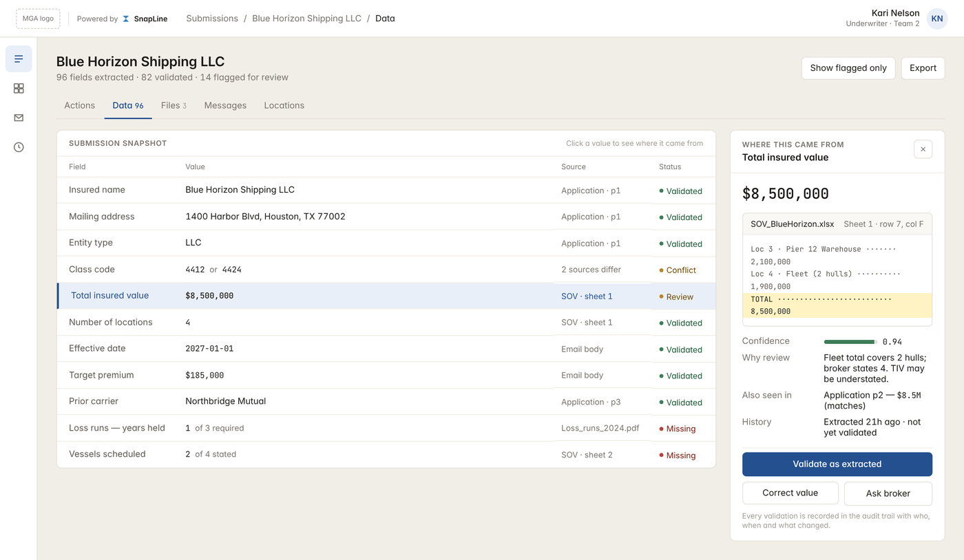Click the Conflict status on Class code
The height and width of the screenshot is (560, 964).
coord(678,270)
